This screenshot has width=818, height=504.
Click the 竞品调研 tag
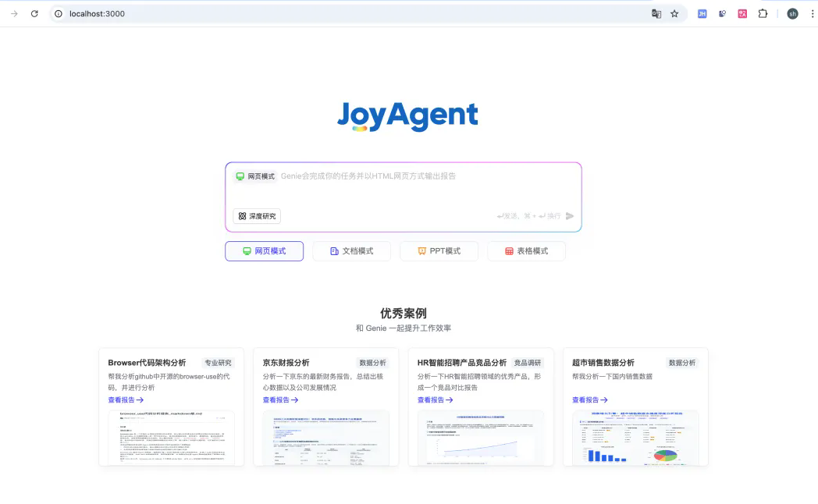tap(528, 363)
